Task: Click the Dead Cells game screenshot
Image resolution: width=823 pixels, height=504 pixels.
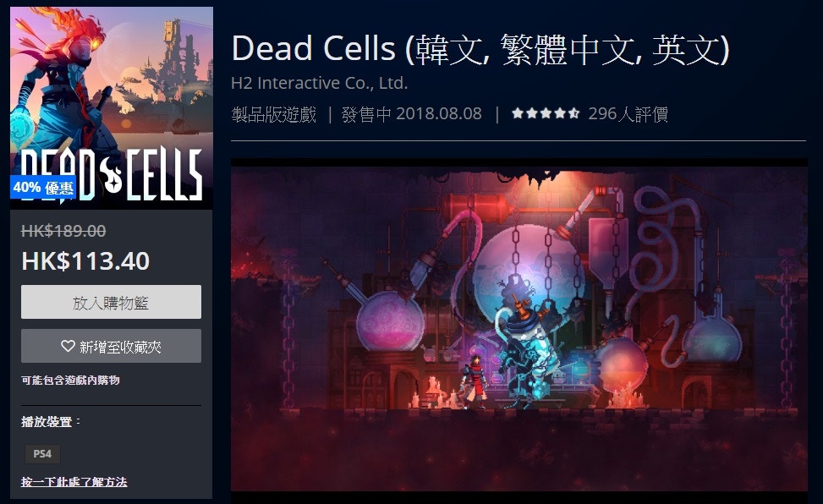Action: pyautogui.click(x=519, y=326)
